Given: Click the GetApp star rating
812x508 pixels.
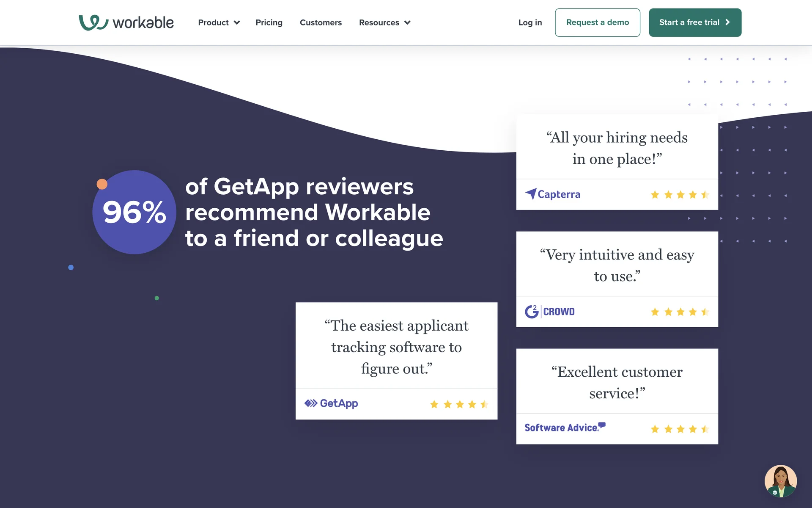Looking at the screenshot, I should (459, 404).
